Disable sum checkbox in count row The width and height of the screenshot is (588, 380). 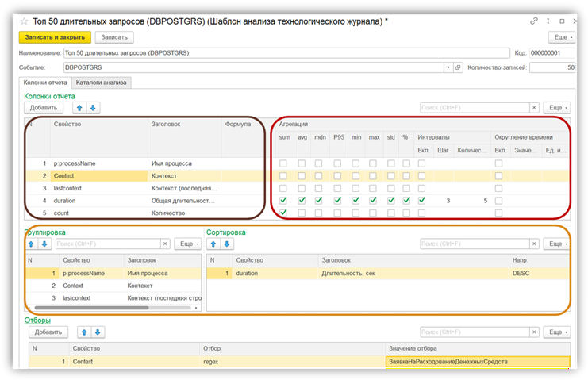click(283, 213)
